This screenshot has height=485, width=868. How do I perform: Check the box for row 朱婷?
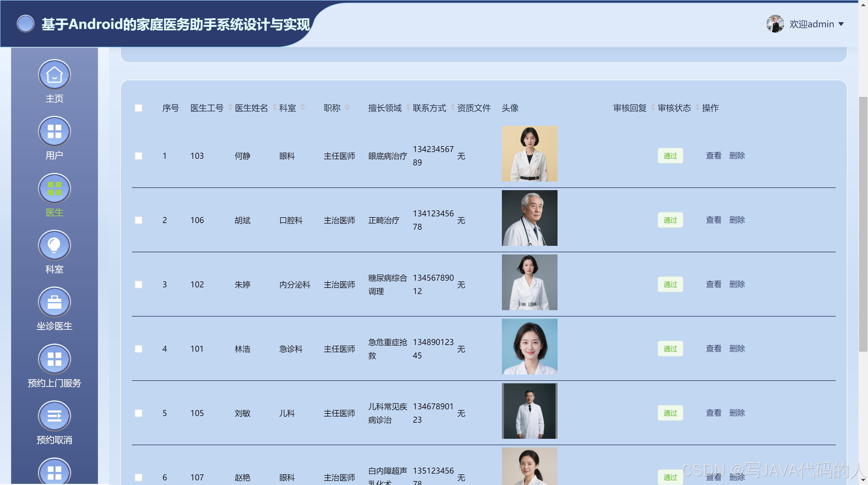coord(139,285)
